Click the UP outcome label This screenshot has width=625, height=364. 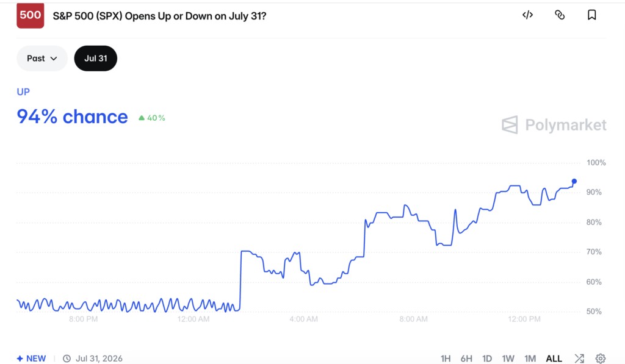23,92
